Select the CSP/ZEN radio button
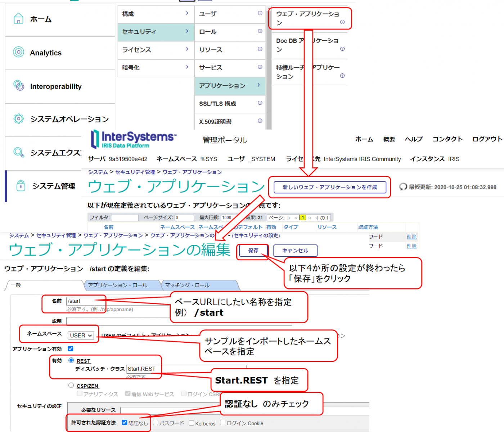Screen dimensions: 504x432 [71, 386]
